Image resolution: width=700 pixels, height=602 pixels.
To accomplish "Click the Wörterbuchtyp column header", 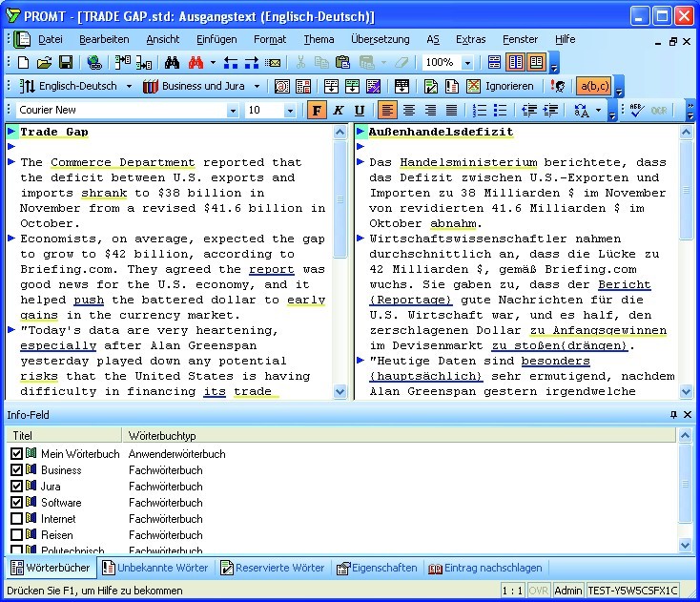I will (x=399, y=435).
